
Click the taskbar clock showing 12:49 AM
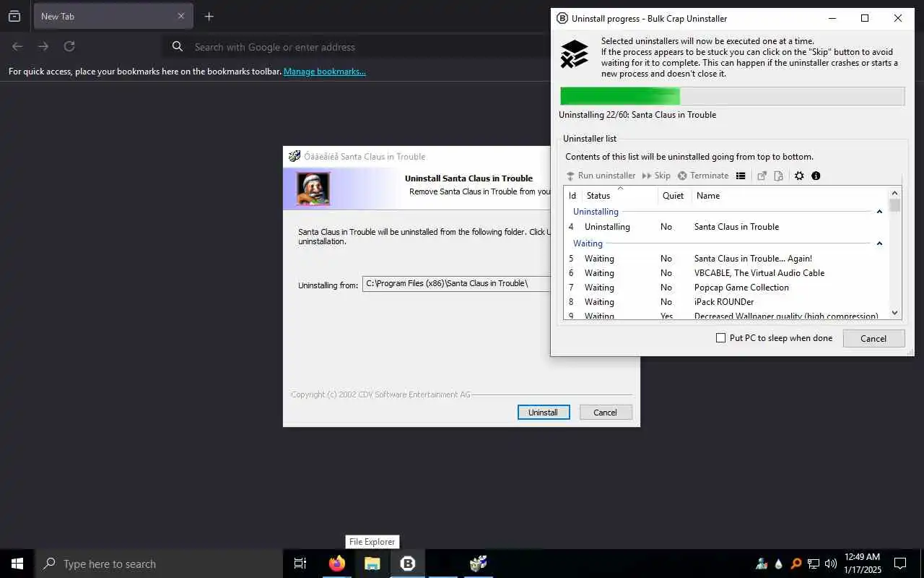(863, 564)
